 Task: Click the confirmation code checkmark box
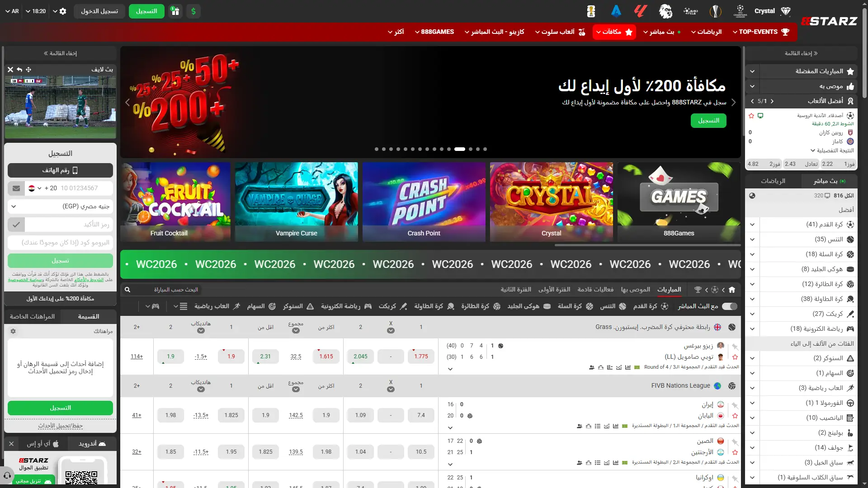click(x=16, y=225)
